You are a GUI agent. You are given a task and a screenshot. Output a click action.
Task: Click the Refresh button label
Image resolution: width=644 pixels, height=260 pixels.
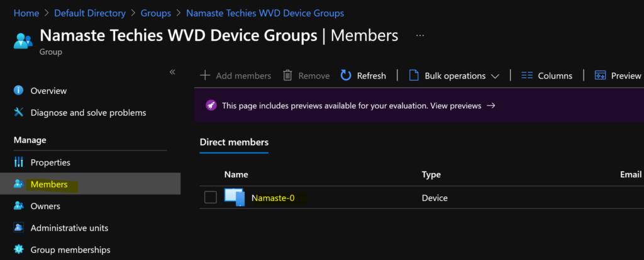[x=371, y=76]
